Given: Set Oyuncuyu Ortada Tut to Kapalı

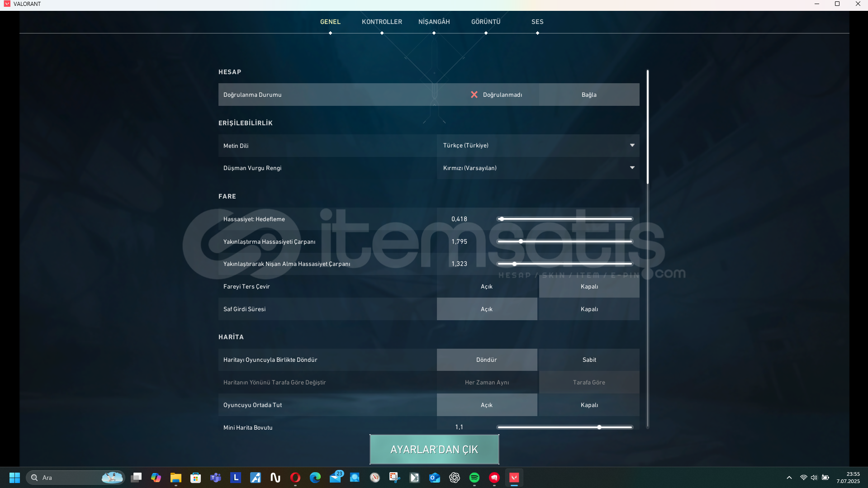Looking at the screenshot, I should (589, 405).
